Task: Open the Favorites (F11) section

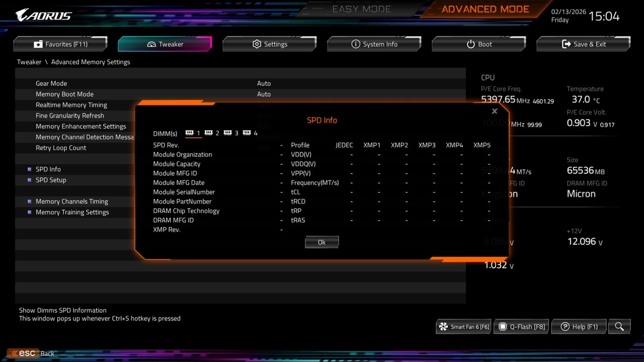Action: tap(60, 44)
